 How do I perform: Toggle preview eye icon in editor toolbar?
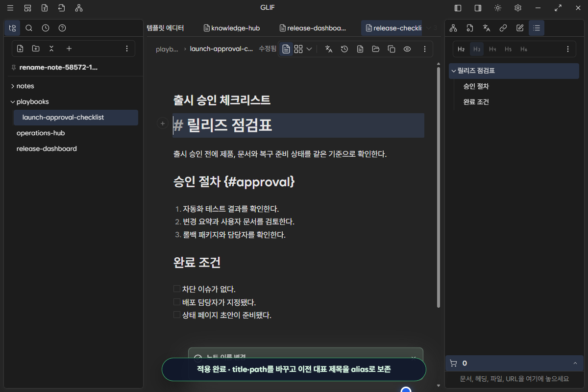[407, 49]
